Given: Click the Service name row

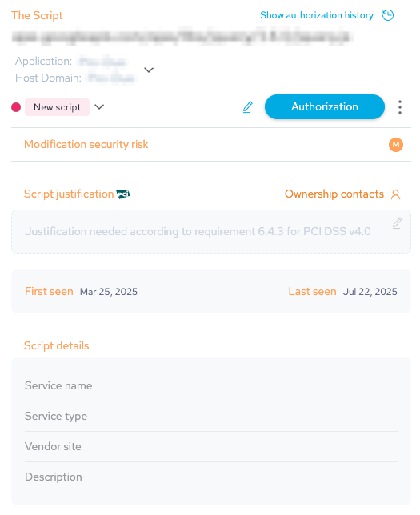Looking at the screenshot, I should 211,385.
